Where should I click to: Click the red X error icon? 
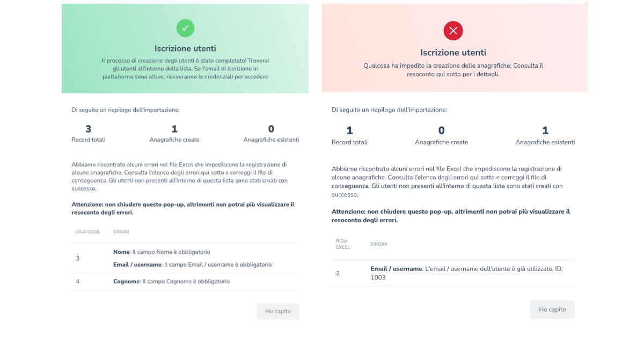pos(453,31)
